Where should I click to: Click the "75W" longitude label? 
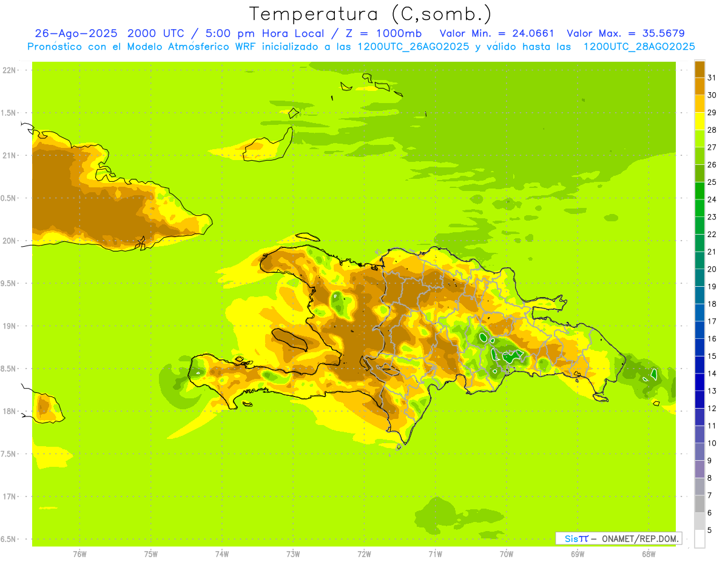[x=151, y=554]
